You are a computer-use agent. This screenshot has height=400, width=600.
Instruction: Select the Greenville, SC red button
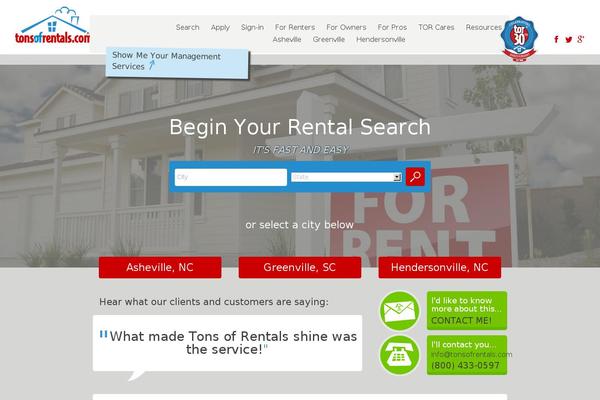[x=300, y=267]
